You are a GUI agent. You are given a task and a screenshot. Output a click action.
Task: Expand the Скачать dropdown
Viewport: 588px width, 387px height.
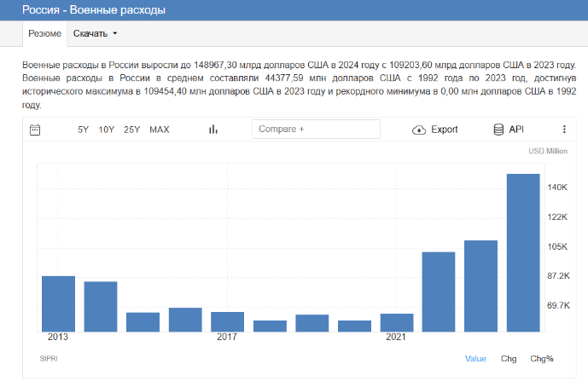[x=95, y=34]
